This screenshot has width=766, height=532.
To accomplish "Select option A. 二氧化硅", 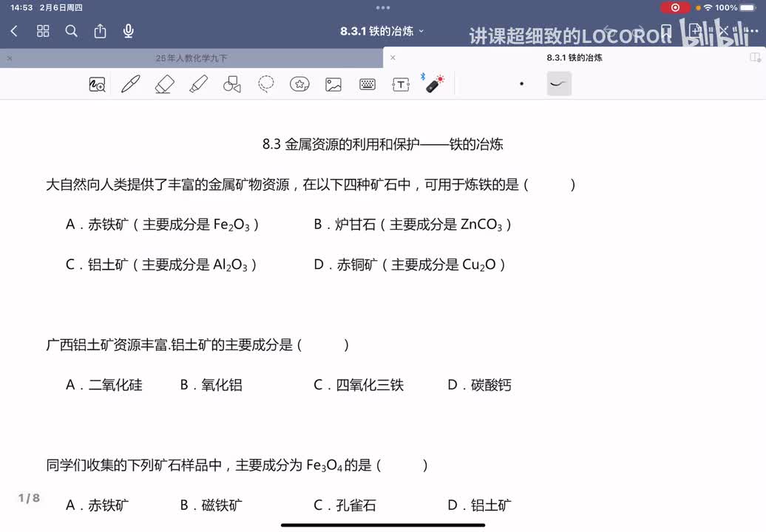I will coord(104,385).
